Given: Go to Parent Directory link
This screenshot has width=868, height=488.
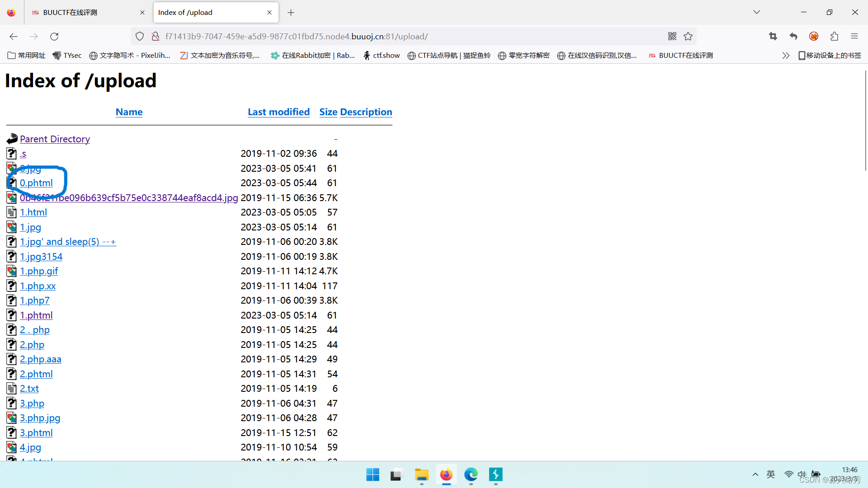Looking at the screenshot, I should [55, 139].
